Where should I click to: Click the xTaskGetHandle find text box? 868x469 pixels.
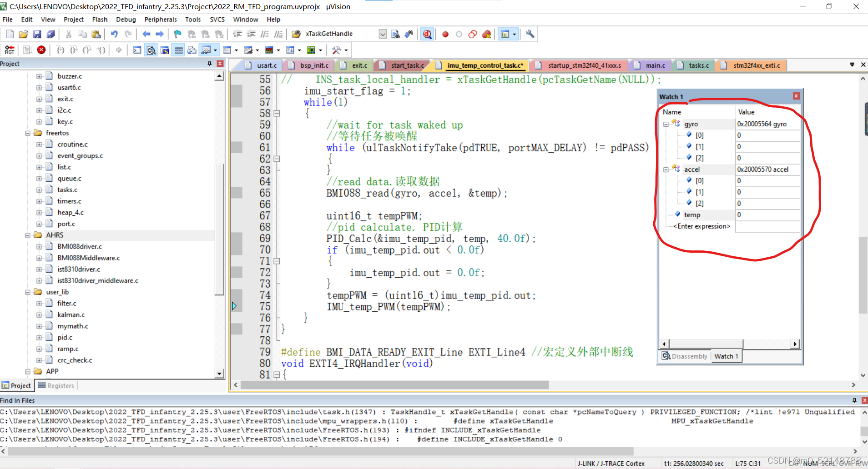340,34
